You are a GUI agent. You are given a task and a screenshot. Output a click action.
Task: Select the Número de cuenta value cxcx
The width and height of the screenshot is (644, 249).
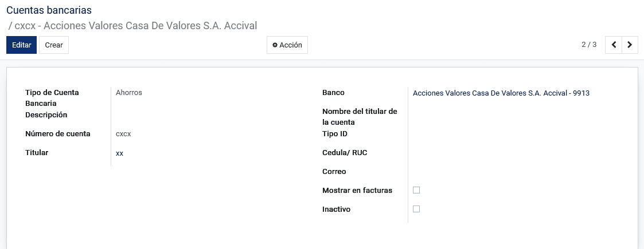pos(124,134)
